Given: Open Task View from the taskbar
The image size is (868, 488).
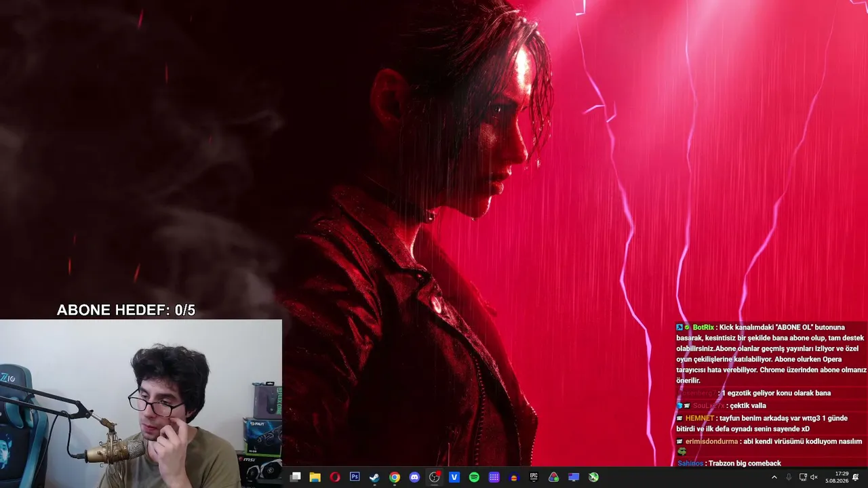Looking at the screenshot, I should coord(295,477).
